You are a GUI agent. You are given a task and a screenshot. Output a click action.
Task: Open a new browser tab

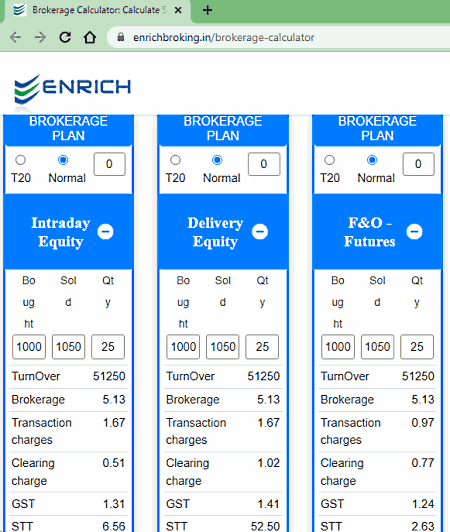[x=207, y=10]
